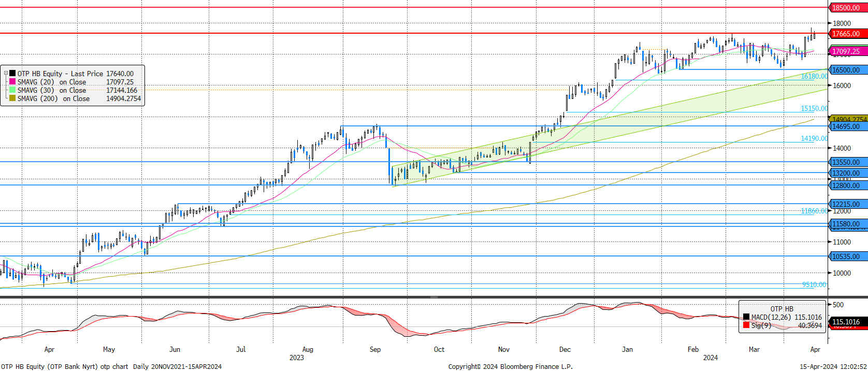Viewport: 868px width, 371px height.
Task: Click the Sep date axis label
Action: coord(375,349)
